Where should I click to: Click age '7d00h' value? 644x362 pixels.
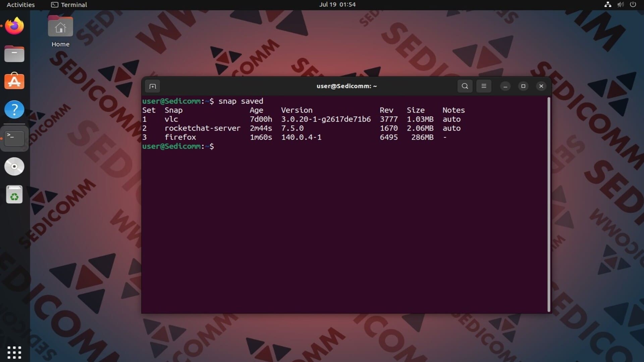point(261,119)
